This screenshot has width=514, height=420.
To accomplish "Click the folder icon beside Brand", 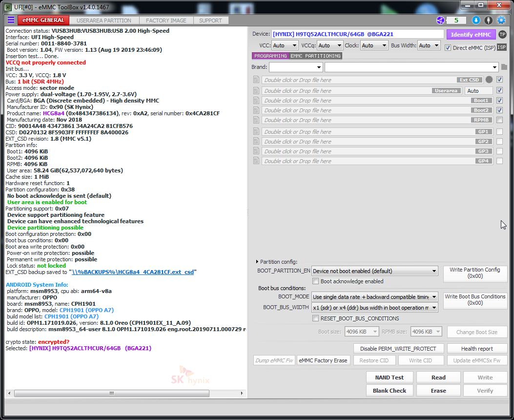I will 504,67.
